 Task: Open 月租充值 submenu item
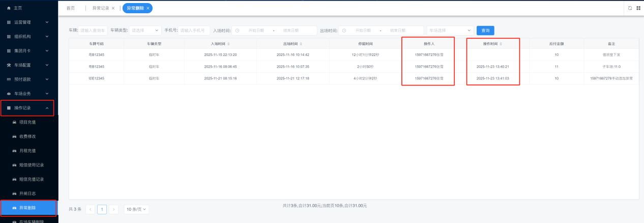point(28,151)
